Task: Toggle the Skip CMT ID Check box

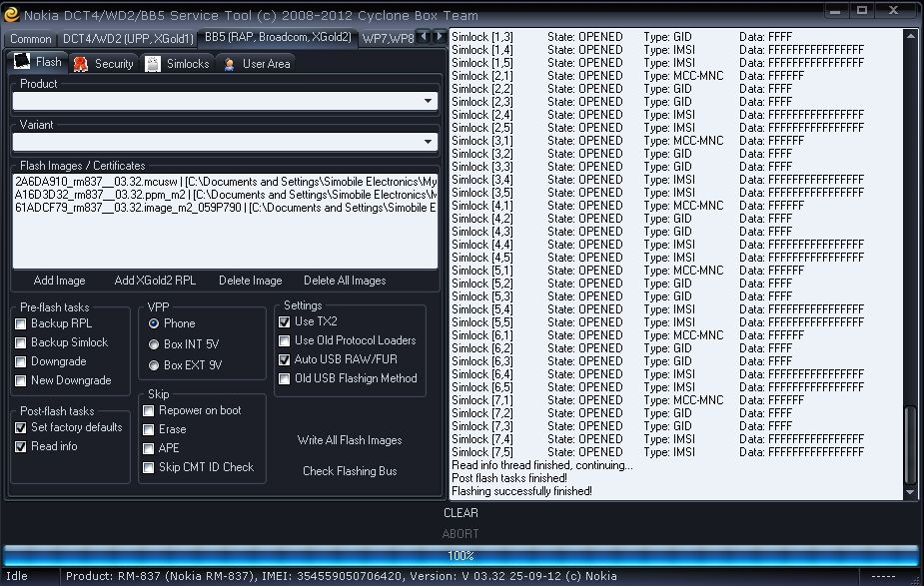Action: [149, 467]
